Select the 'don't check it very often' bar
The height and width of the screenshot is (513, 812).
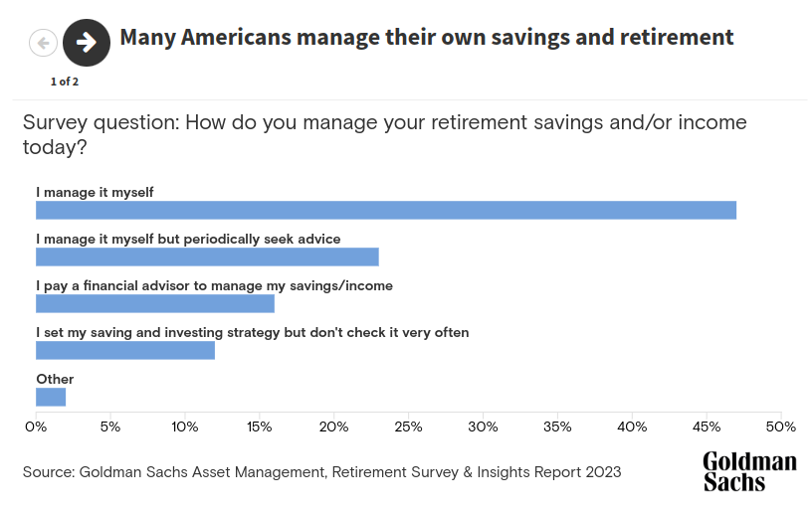pos(125,350)
